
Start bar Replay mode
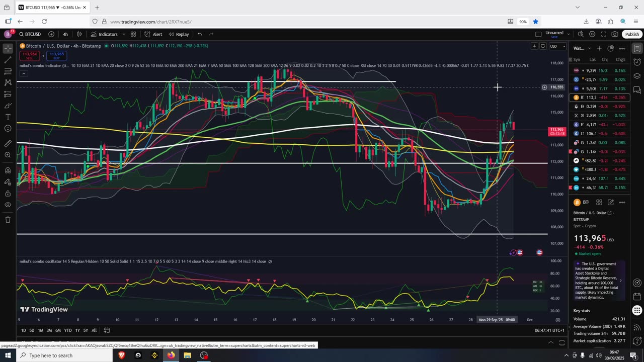pos(179,34)
